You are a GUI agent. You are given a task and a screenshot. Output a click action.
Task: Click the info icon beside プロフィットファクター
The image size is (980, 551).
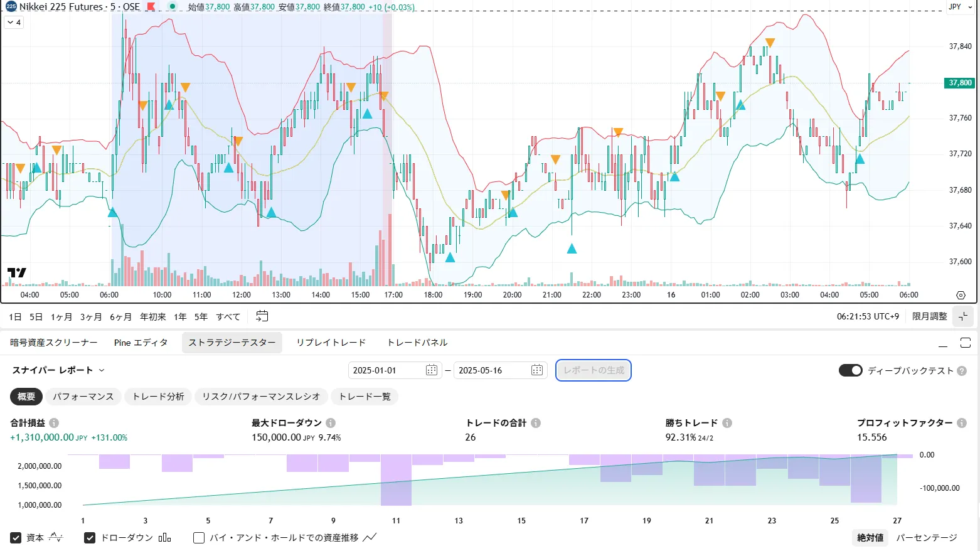click(961, 423)
